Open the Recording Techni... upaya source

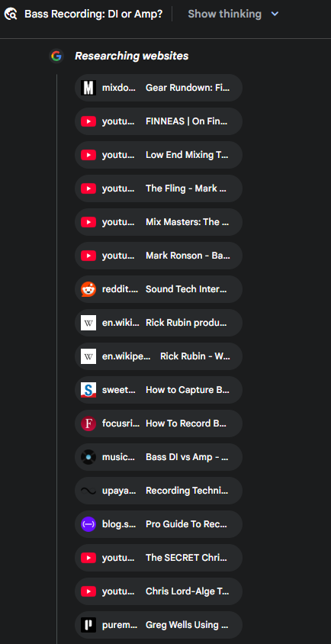[159, 491]
